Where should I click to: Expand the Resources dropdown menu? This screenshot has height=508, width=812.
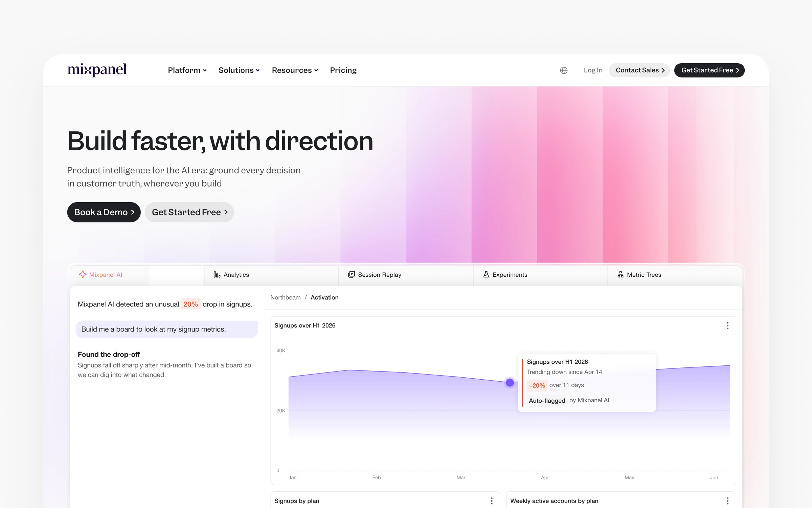point(295,70)
